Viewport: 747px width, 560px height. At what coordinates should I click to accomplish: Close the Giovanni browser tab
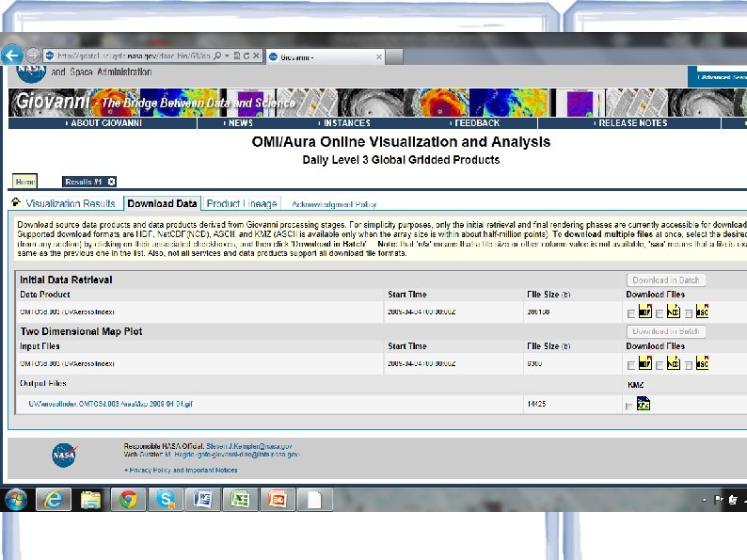tap(379, 57)
